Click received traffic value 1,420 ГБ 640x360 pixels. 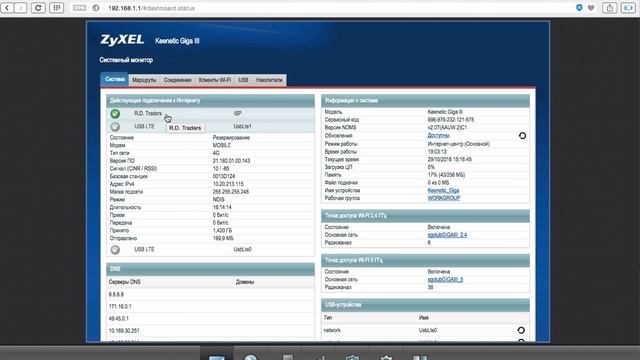(x=222, y=231)
